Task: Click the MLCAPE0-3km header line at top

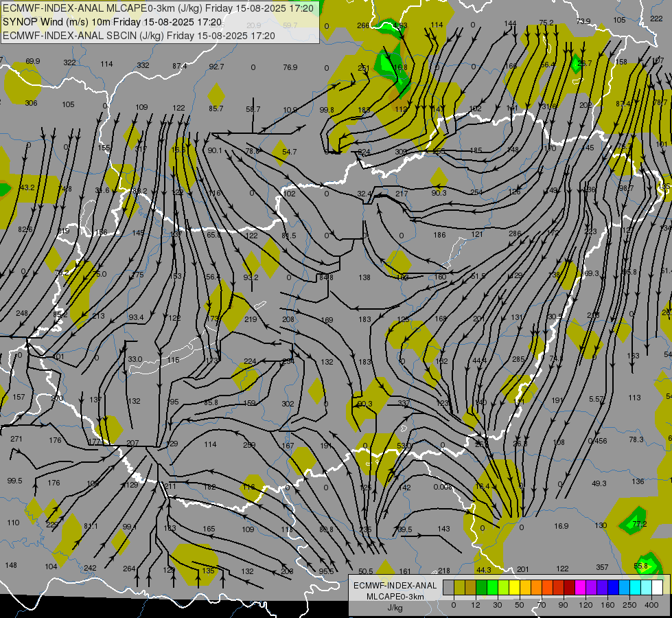Action: coord(158,8)
